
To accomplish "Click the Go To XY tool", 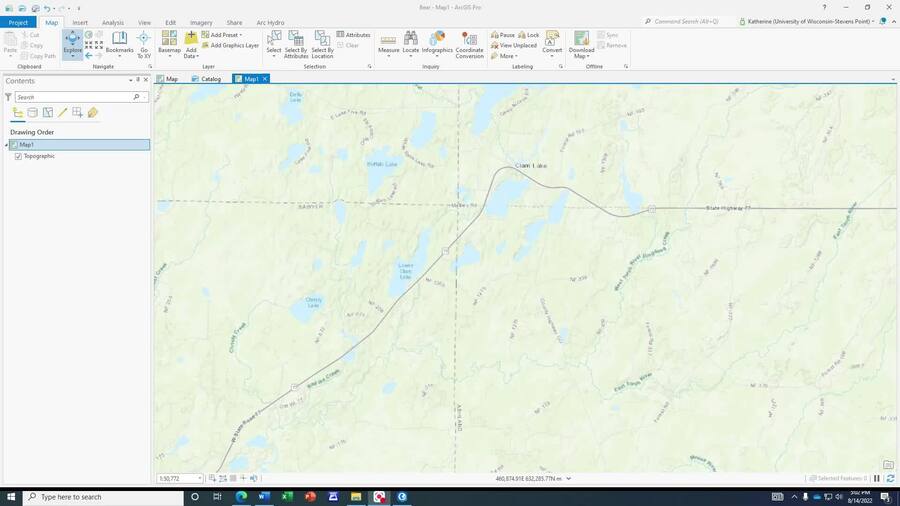I will pyautogui.click(x=143, y=42).
